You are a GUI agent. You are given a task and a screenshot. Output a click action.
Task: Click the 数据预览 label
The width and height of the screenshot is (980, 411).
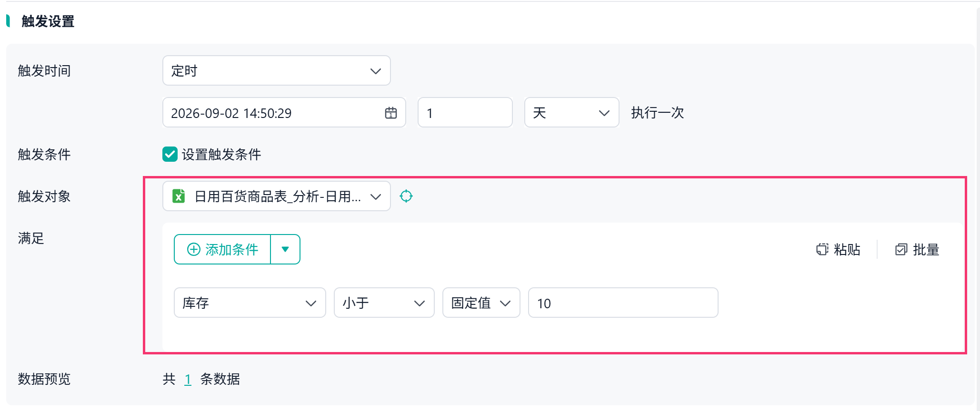point(44,379)
